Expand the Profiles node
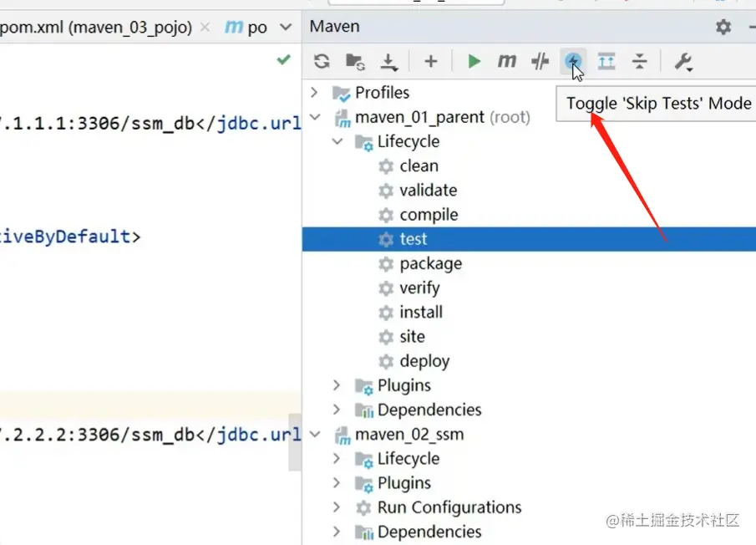Viewport: 756px width, 545px height. (314, 92)
